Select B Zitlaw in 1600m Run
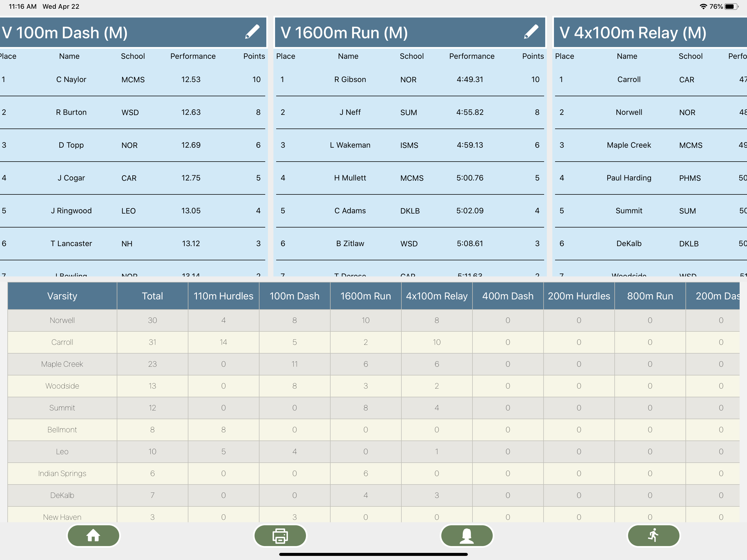The width and height of the screenshot is (747, 560). pyautogui.click(x=350, y=243)
